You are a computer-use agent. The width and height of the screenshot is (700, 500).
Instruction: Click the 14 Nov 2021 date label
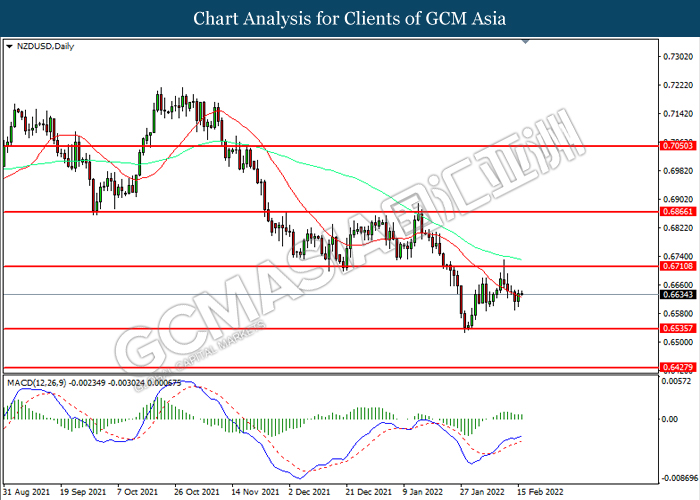point(255,492)
